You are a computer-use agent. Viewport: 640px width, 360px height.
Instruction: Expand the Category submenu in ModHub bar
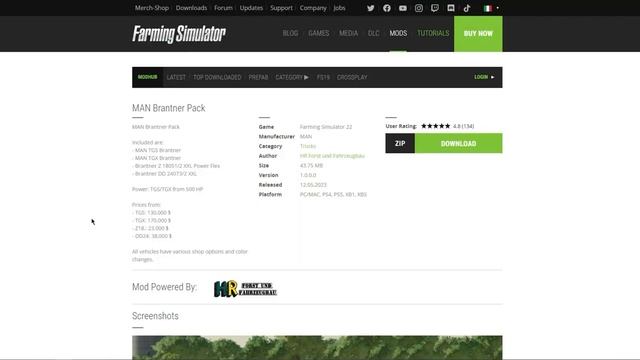click(292, 77)
